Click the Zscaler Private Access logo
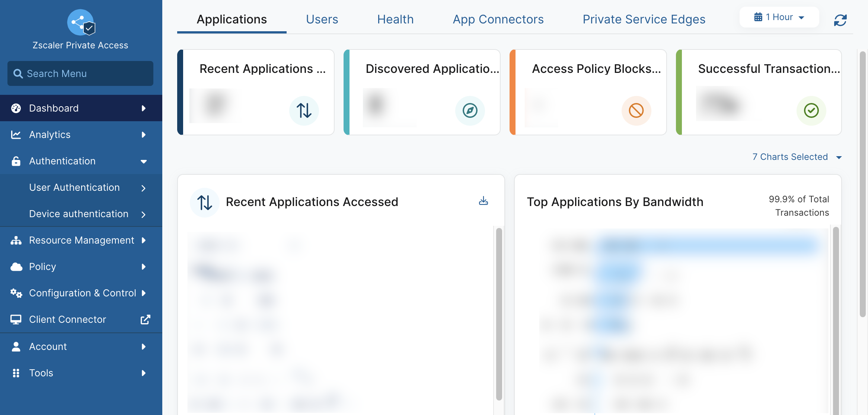 coord(81,22)
